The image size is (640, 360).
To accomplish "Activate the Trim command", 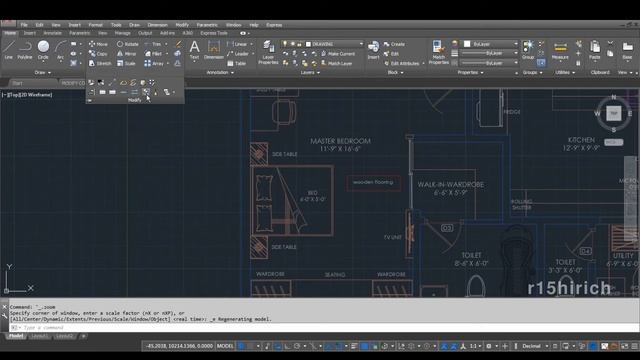I will (x=153, y=44).
